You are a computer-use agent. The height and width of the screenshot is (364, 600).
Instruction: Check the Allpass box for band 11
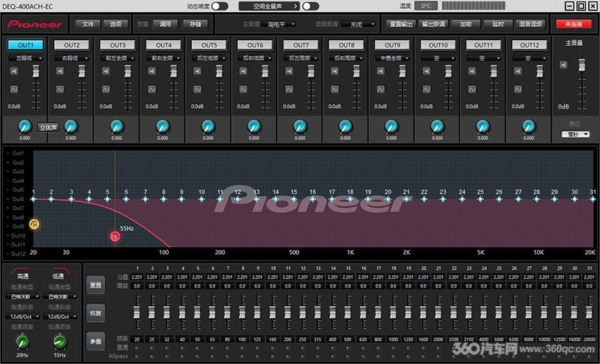point(287,357)
